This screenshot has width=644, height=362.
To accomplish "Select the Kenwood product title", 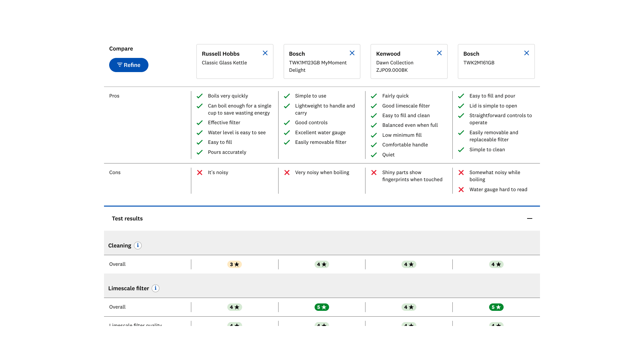I will 388,54.
